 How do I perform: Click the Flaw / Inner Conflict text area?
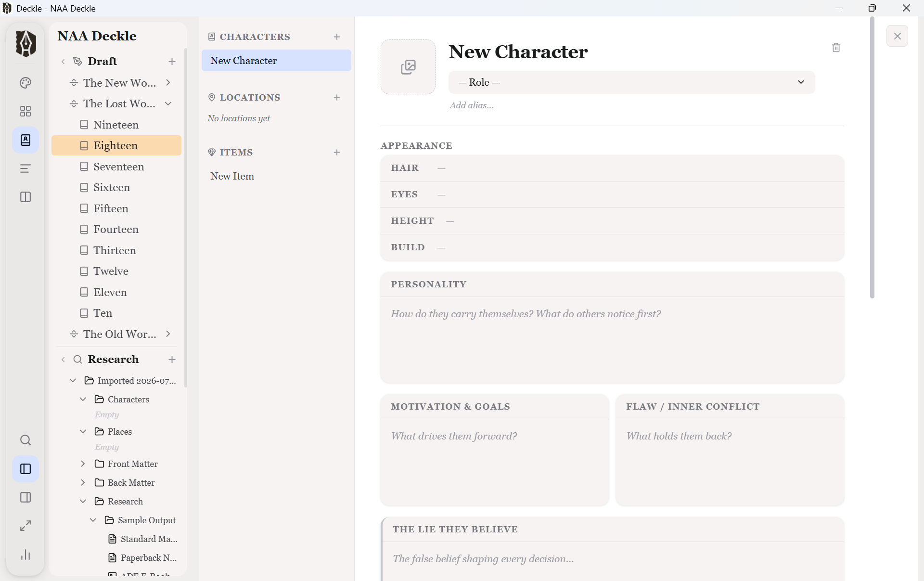pos(730,462)
